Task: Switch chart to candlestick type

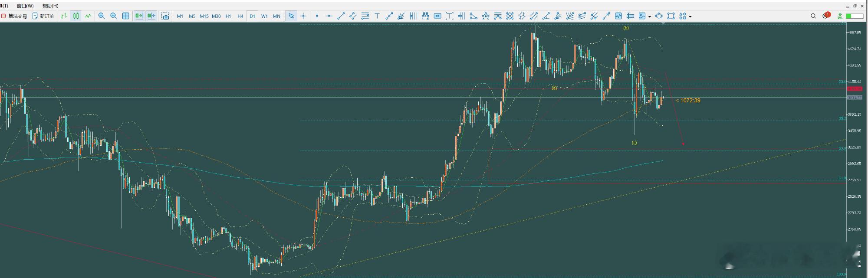Action: 76,16
